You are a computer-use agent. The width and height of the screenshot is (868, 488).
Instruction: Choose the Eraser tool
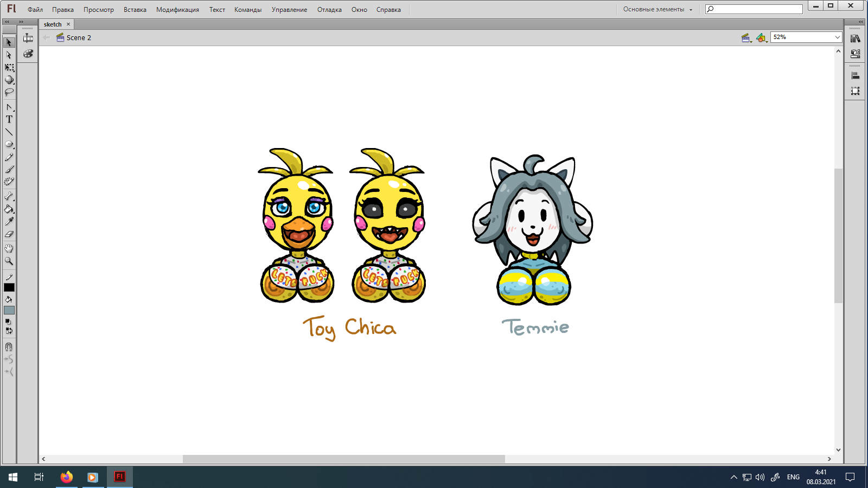(9, 234)
